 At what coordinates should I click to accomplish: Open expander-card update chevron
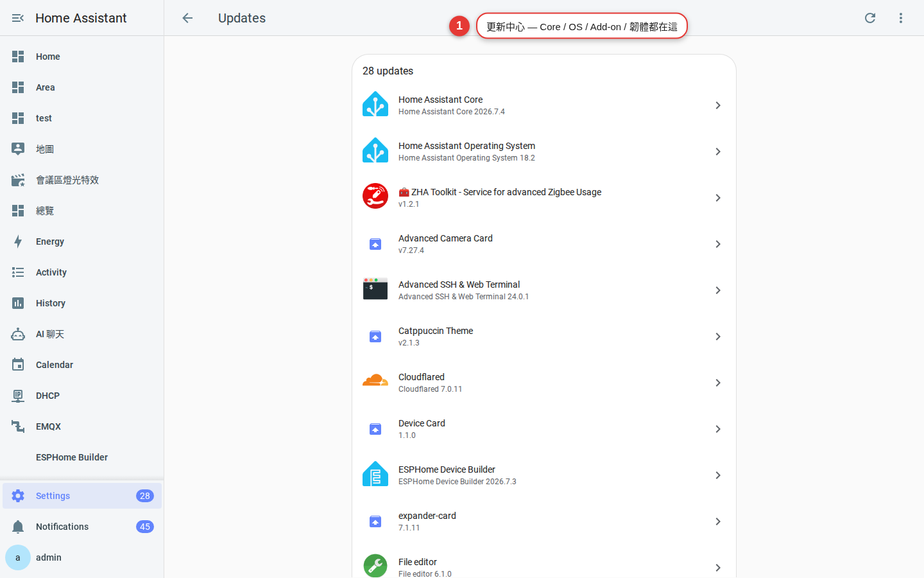coord(718,521)
